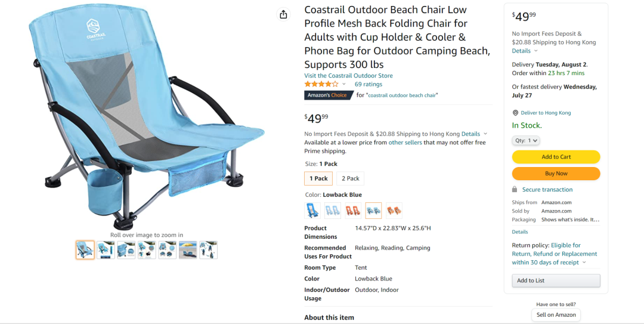The image size is (644, 324).
Task: Click the Sell on Amazon button
Action: [556, 315]
